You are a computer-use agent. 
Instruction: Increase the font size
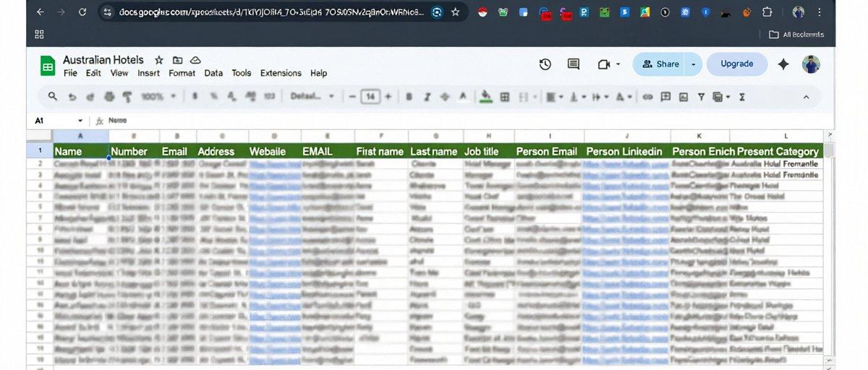click(388, 97)
